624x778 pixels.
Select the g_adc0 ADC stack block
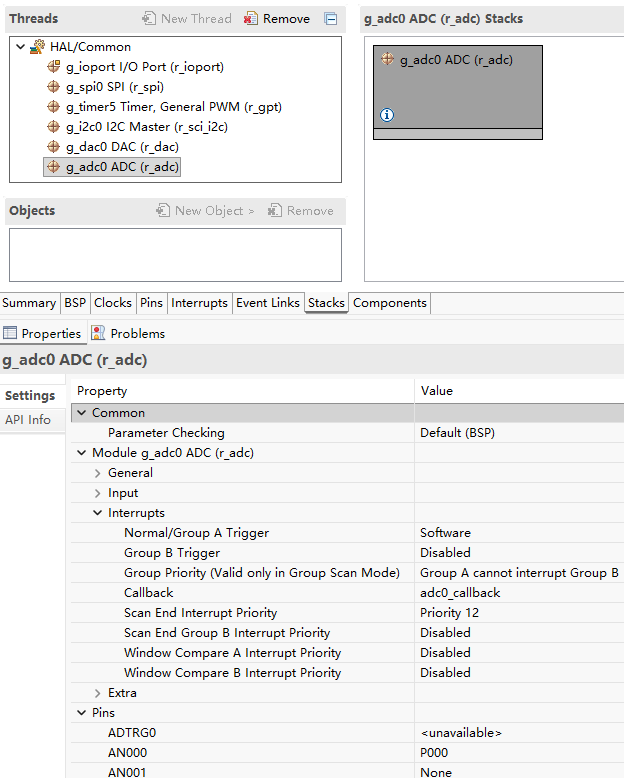pyautogui.click(x=458, y=92)
